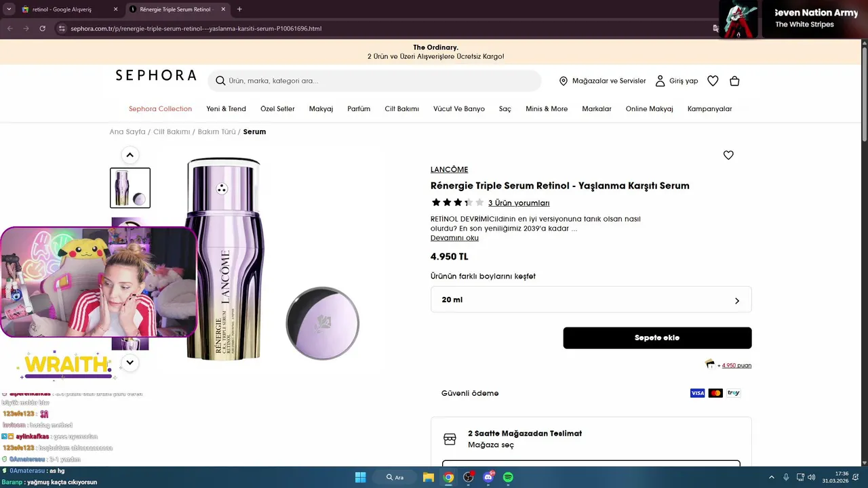Click the Sephora logo
Screen dimensions: 868x488
pyautogui.click(x=155, y=75)
